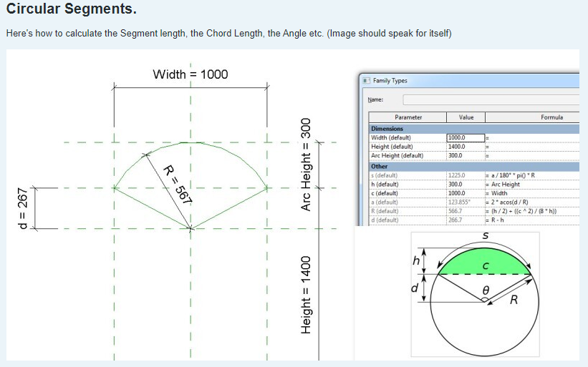This screenshot has height=367, width=588.
Task: Click the Arc Height (default) value 300.0
Action: point(456,155)
